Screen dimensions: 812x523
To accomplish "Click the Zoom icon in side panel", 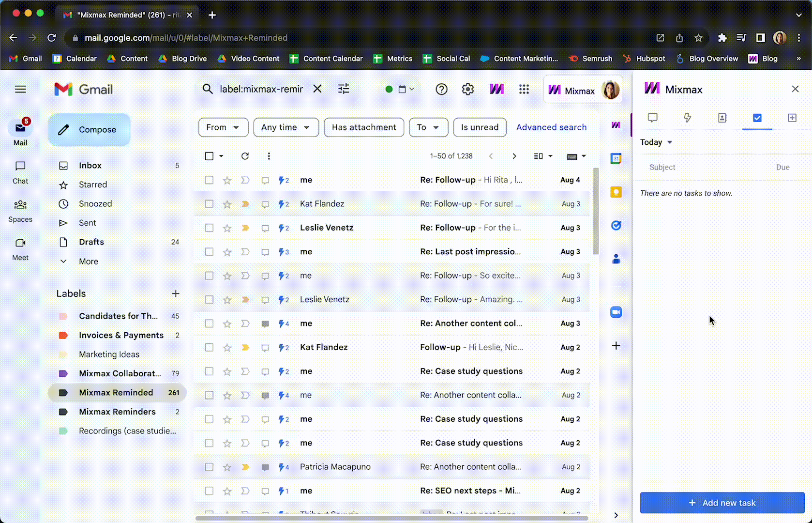I will click(616, 312).
